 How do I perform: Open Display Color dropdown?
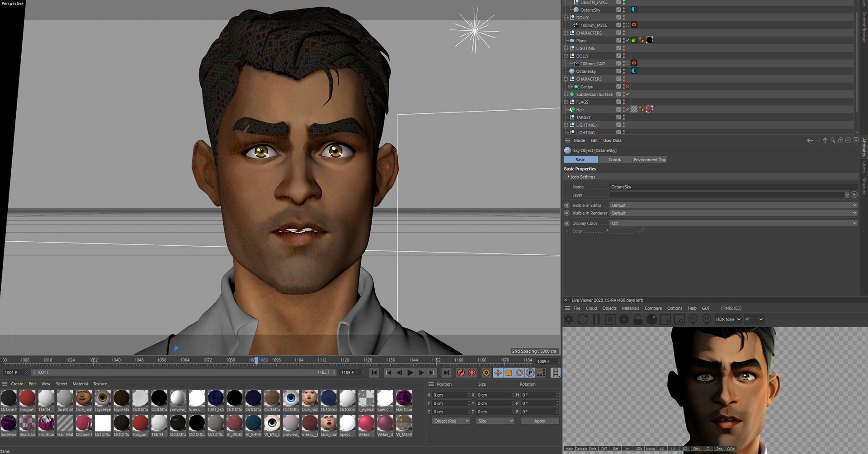point(733,223)
